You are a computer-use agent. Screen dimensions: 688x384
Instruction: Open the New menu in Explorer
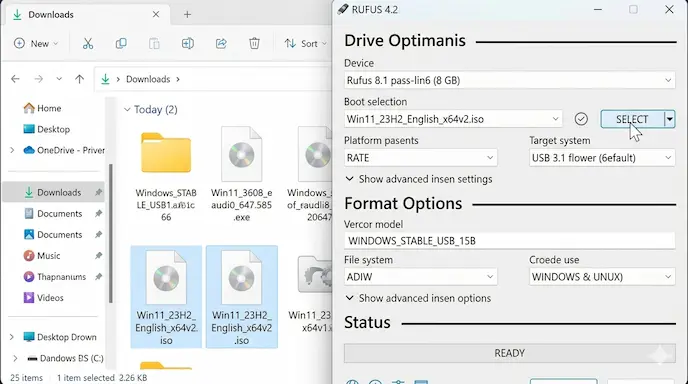(x=36, y=43)
